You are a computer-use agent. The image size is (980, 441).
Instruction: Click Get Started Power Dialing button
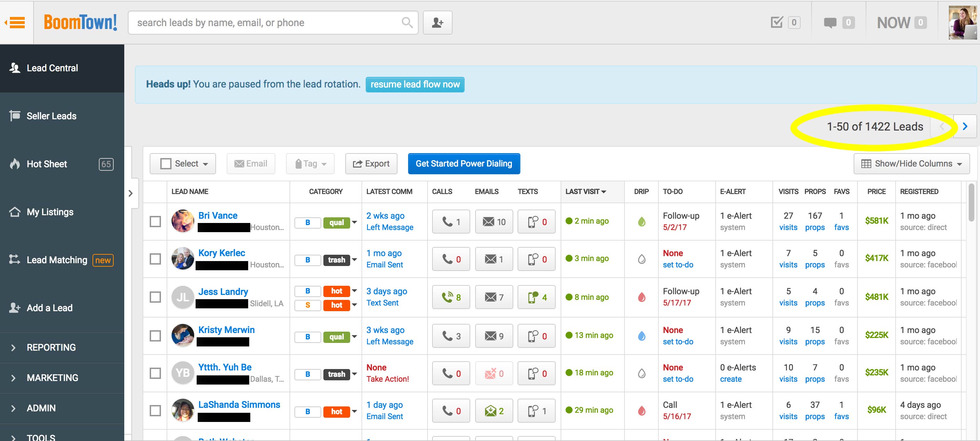click(464, 164)
